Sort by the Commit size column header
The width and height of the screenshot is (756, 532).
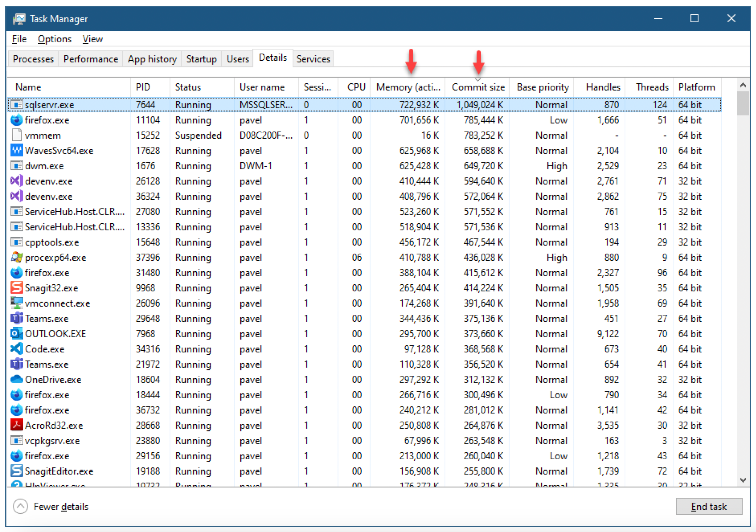pos(477,87)
